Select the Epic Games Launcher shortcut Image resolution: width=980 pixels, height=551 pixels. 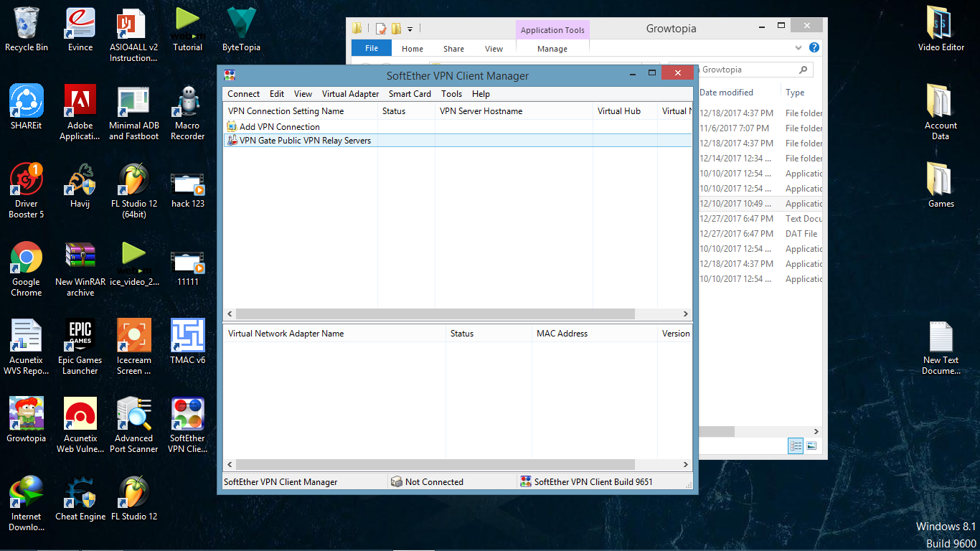click(80, 347)
